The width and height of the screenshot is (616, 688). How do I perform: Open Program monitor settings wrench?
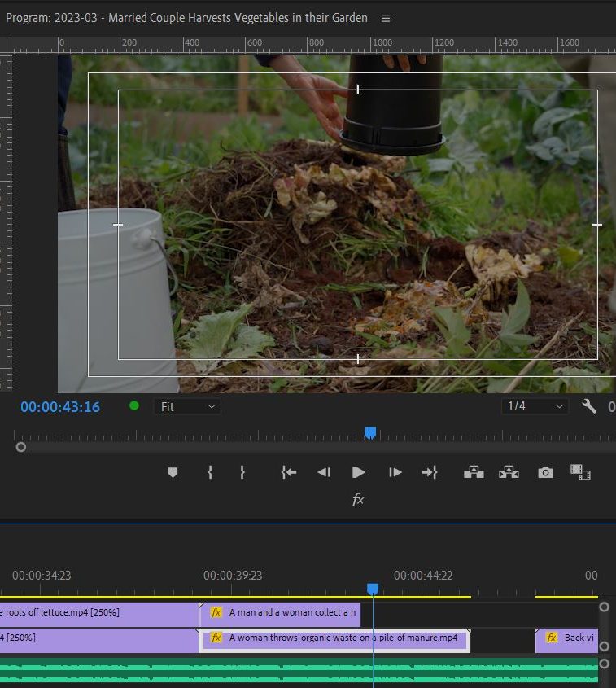[x=589, y=406]
